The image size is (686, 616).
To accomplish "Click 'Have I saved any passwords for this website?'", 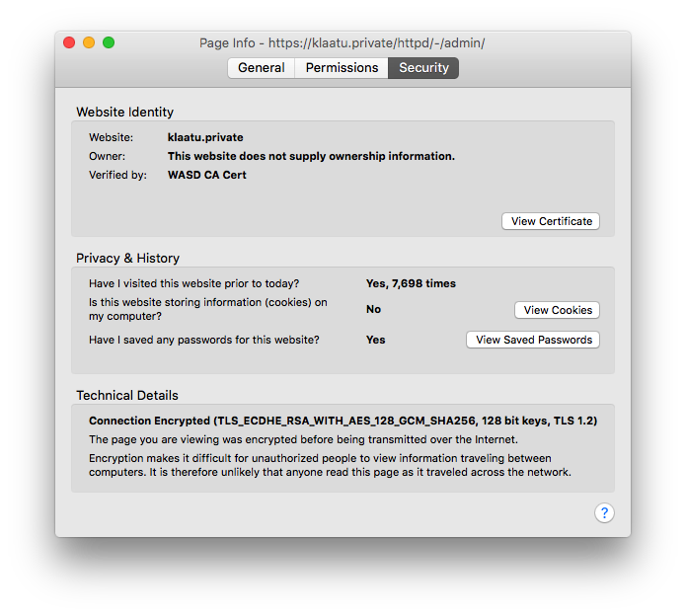I will [x=204, y=340].
